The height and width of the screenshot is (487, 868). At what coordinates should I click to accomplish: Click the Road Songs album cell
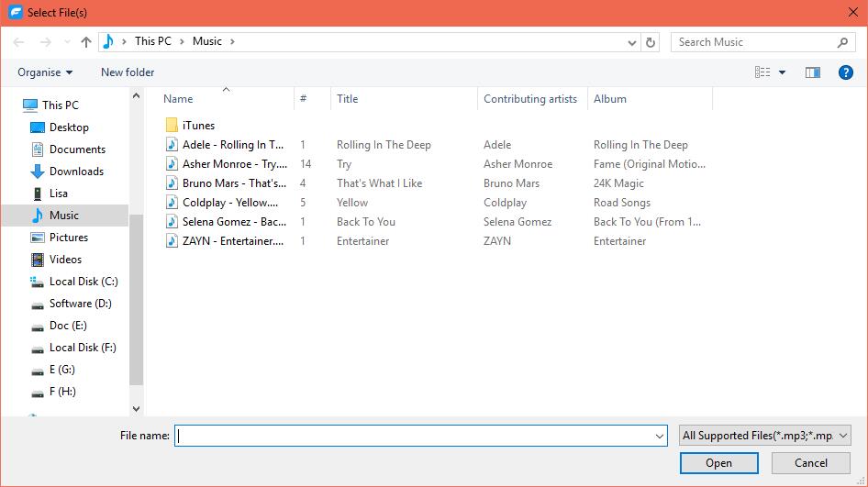coord(622,203)
